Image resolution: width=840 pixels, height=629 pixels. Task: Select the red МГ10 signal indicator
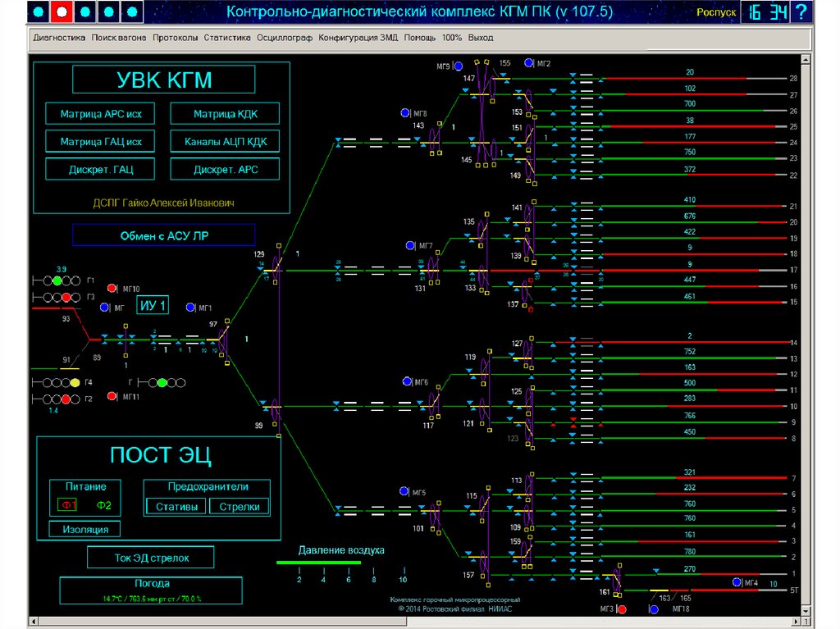pyautogui.click(x=112, y=288)
